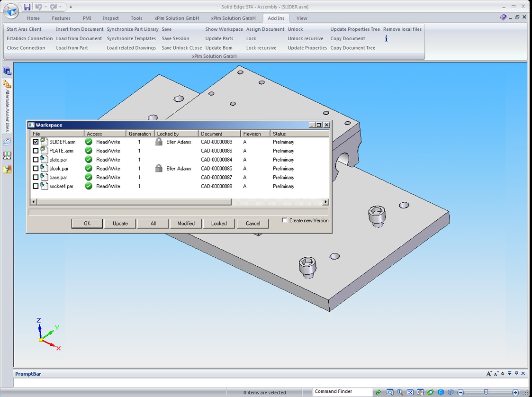This screenshot has height=397, width=532.
Task: Activate the Zoom magnifier tool in status bar
Action: click(400, 392)
